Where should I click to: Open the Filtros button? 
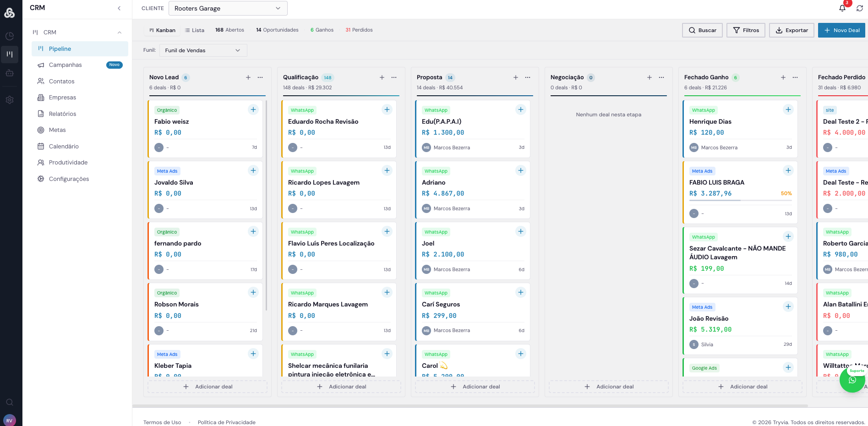pyautogui.click(x=746, y=30)
